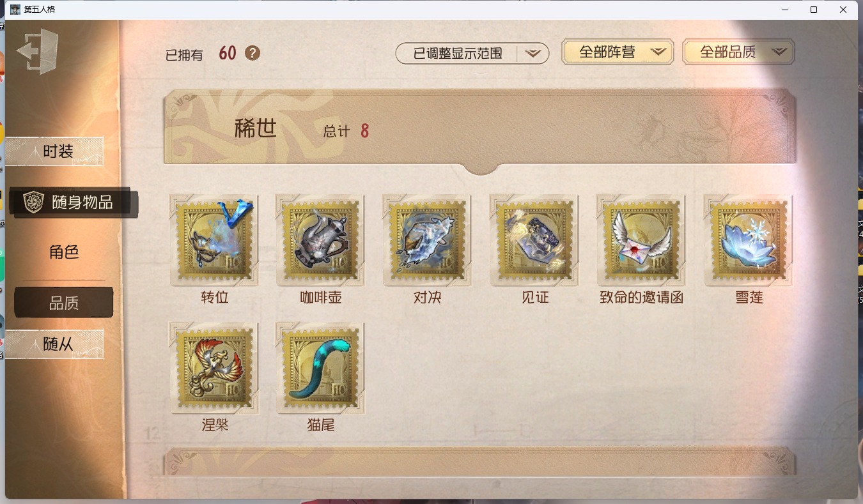
Task: Maximize the 第五人格 window
Action: pos(814,10)
